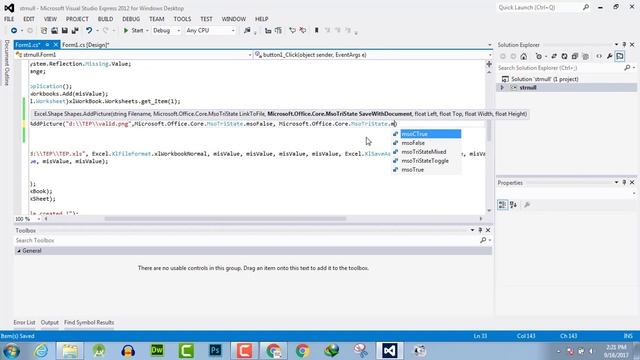Refresh the Solution Explorer
Viewport: 640px width, 360px height.
(x=564, y=56)
